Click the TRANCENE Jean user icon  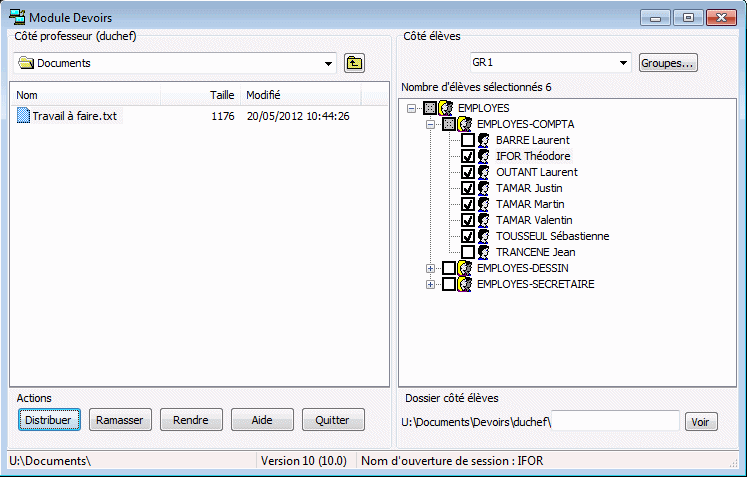(x=484, y=252)
